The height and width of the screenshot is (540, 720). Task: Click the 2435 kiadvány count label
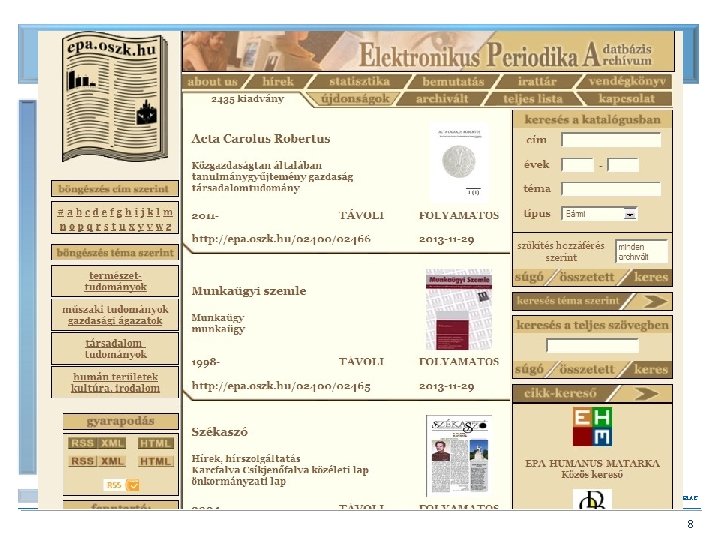[x=248, y=99]
